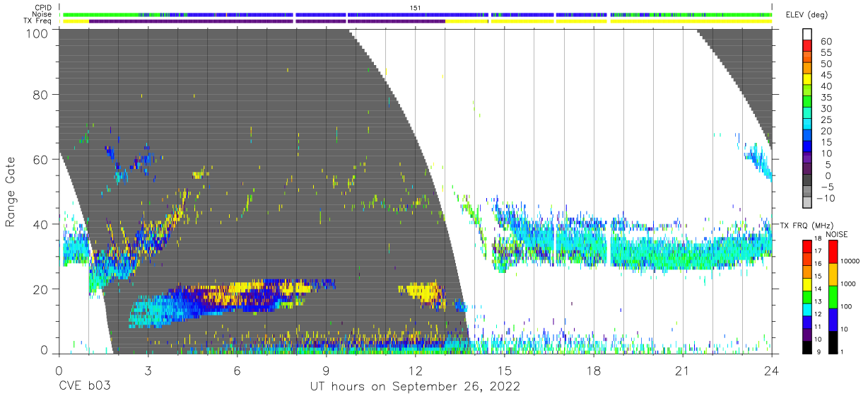The height and width of the screenshot is (401, 868).
Task: Click the 80 tick on Range Gate axis
Action: click(41, 94)
